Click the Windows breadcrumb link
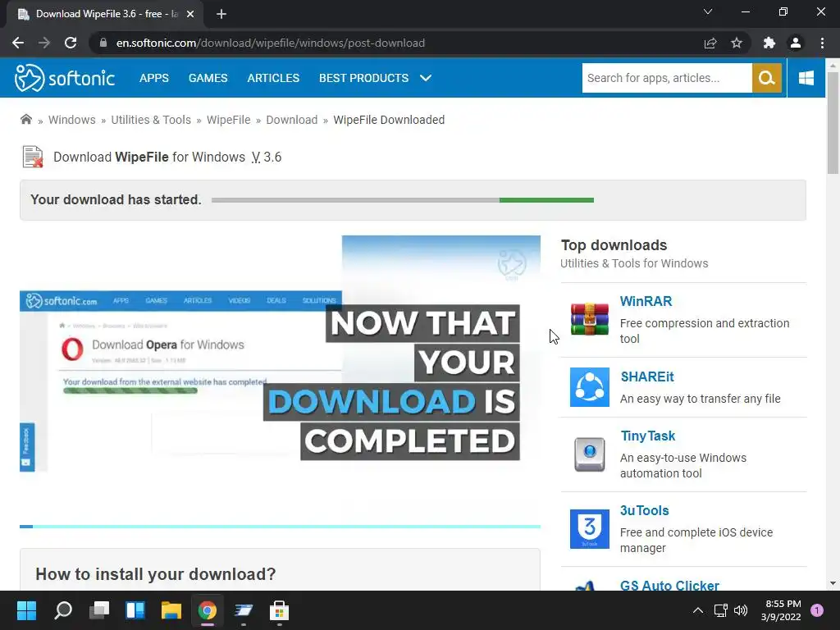 tap(72, 120)
